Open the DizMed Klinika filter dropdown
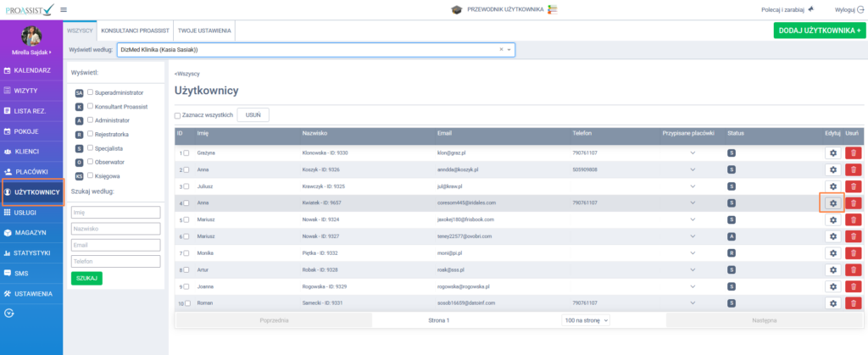Image resolution: width=868 pixels, height=355 pixels. [315, 49]
